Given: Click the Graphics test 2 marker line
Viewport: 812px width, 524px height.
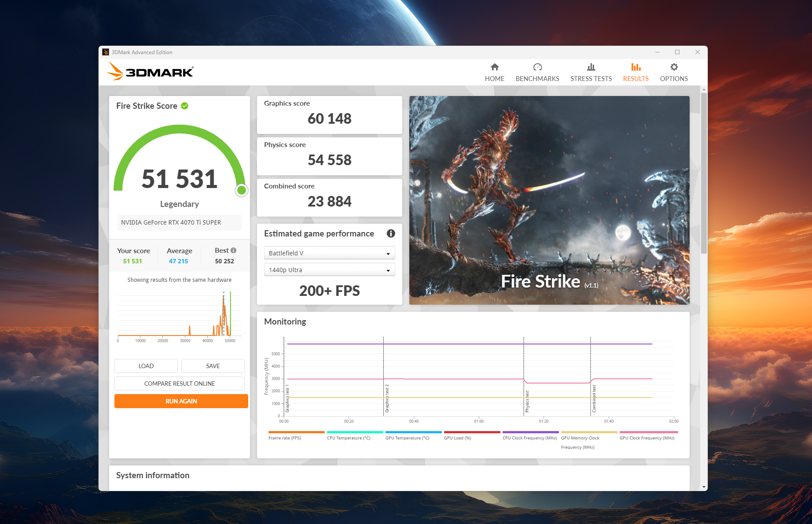Looking at the screenshot, I should tap(384, 376).
